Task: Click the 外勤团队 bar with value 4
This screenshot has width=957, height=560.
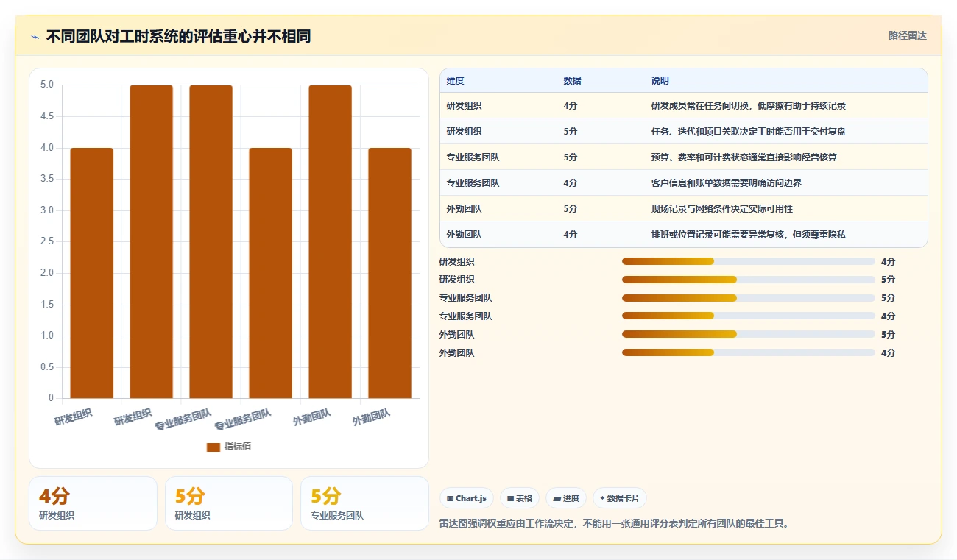Action: [x=389, y=273]
